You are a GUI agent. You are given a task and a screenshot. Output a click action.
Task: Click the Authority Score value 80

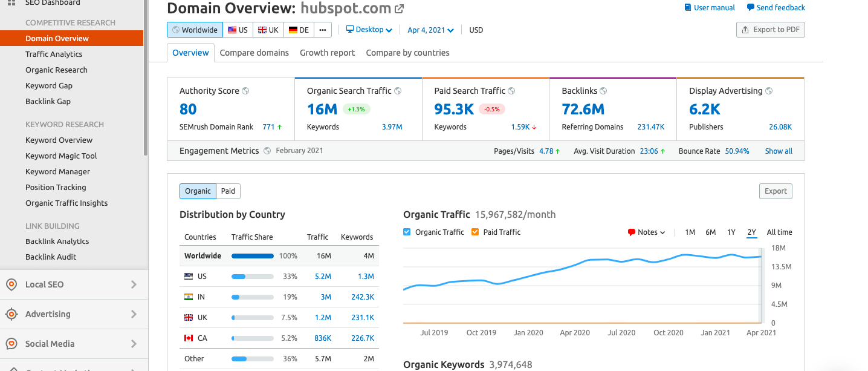188,109
